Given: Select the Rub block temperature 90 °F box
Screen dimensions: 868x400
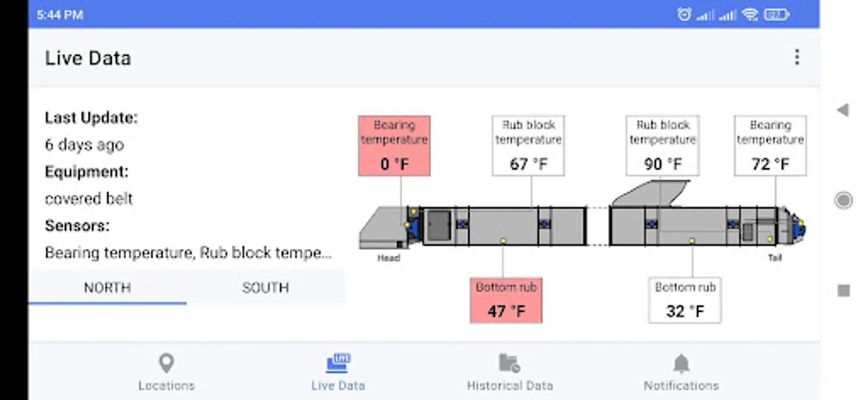Looking at the screenshot, I should (662, 146).
